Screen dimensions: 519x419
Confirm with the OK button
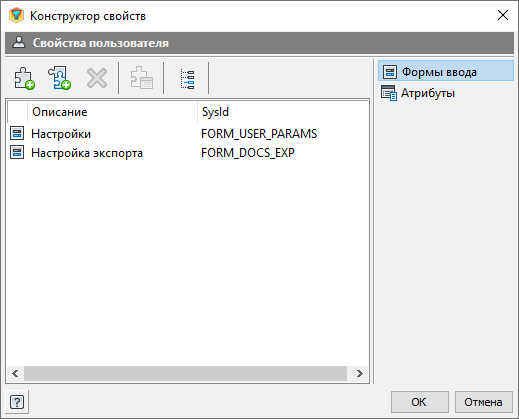pos(419,402)
